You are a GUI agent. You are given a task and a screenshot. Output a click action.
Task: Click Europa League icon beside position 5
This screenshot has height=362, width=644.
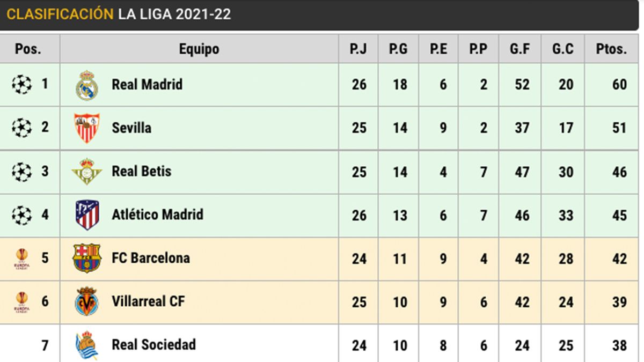[x=22, y=258]
